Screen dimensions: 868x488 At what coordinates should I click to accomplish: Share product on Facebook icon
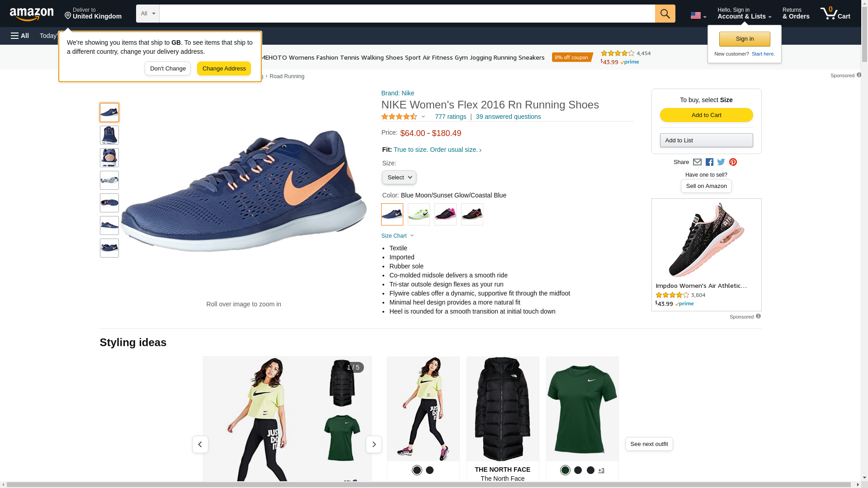tap(709, 162)
